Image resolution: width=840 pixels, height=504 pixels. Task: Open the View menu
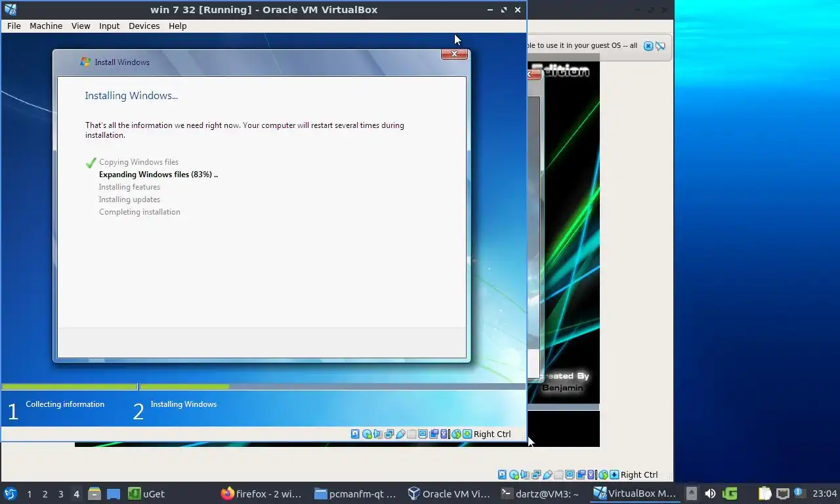[81, 26]
